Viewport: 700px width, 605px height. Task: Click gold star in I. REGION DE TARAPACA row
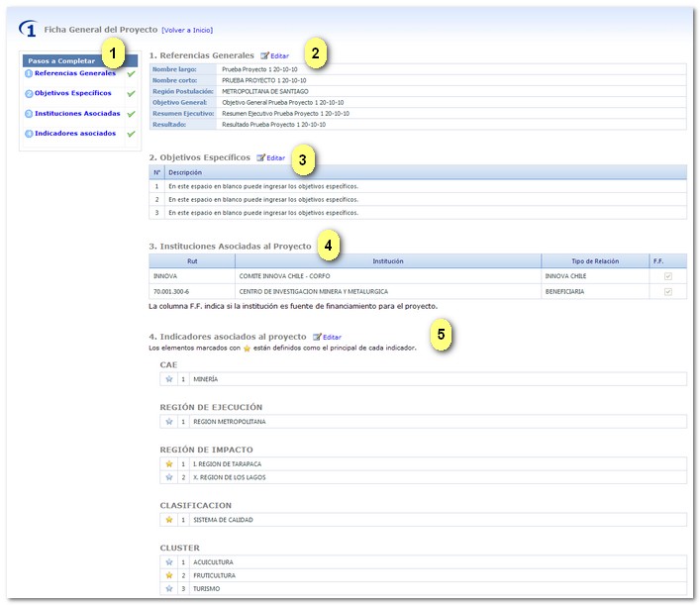[169, 464]
